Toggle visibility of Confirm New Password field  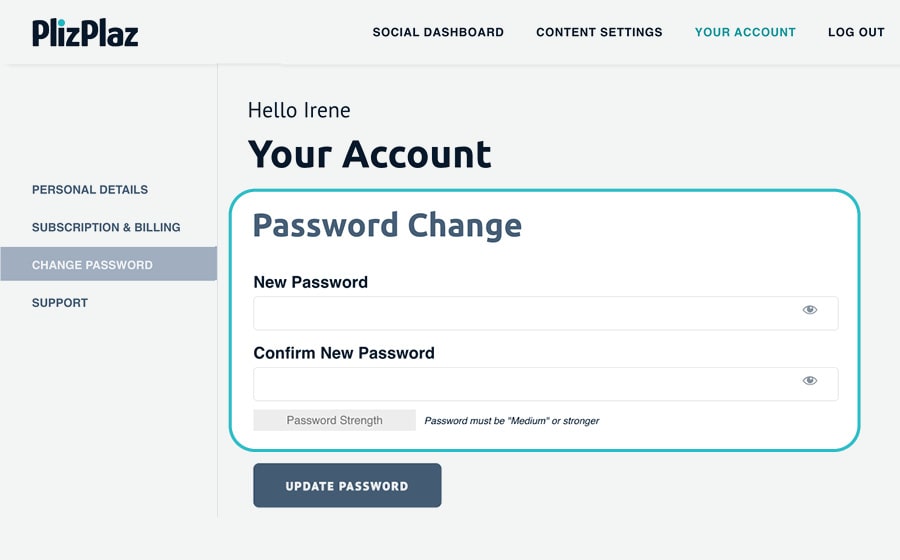[x=810, y=381]
